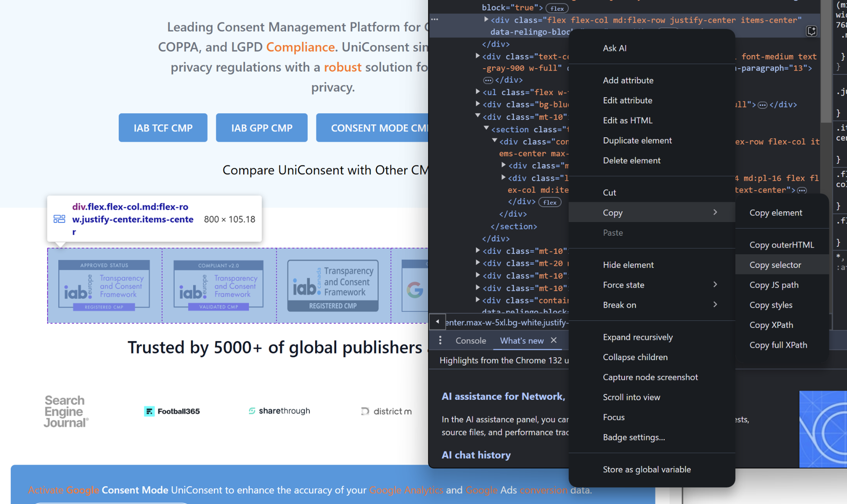The width and height of the screenshot is (847, 504).
Task: Open the drawer's three-dot menu
Action: tap(440, 340)
